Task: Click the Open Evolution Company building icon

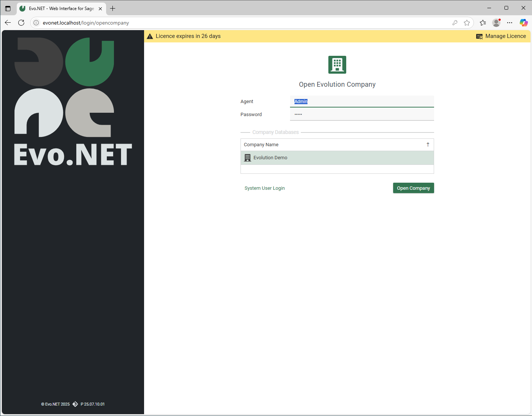Action: pos(337,65)
